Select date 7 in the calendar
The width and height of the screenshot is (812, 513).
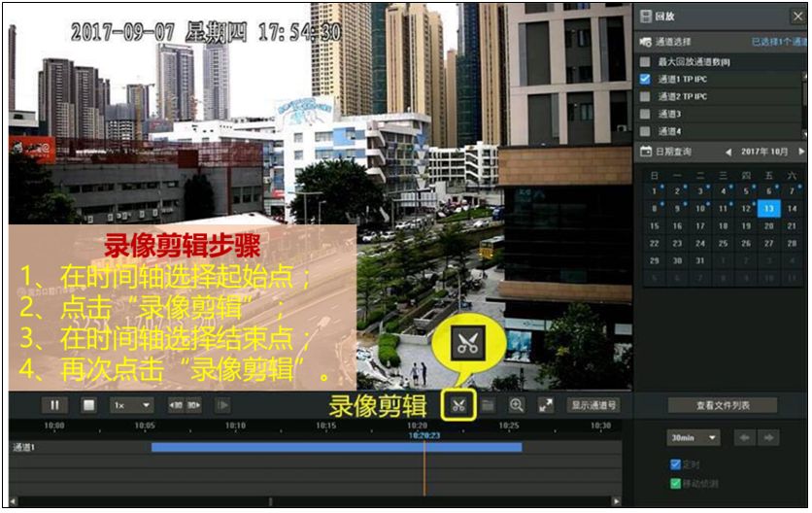pyautogui.click(x=792, y=191)
